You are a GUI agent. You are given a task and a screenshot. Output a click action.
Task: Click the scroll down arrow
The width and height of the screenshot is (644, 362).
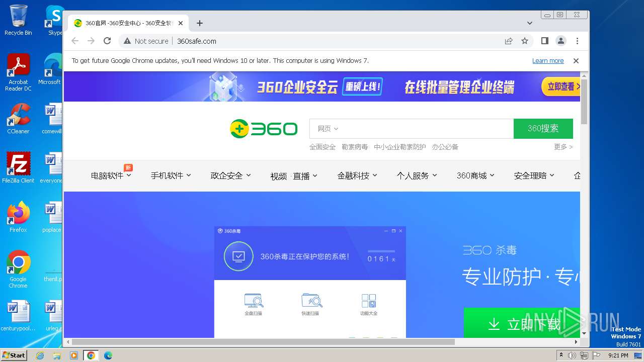coord(584,333)
